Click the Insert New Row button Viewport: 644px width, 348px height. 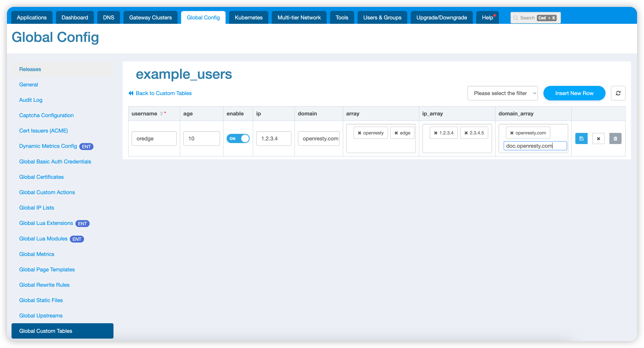coord(574,93)
